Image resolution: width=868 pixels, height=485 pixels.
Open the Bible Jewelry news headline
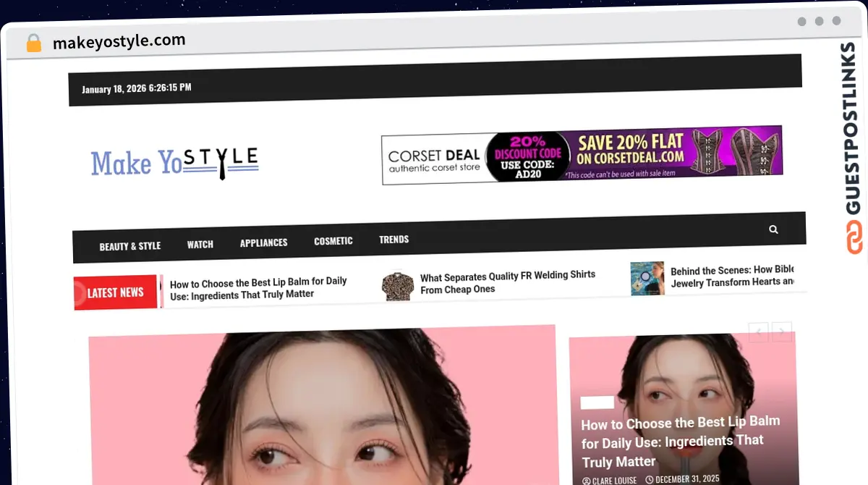coord(731,277)
